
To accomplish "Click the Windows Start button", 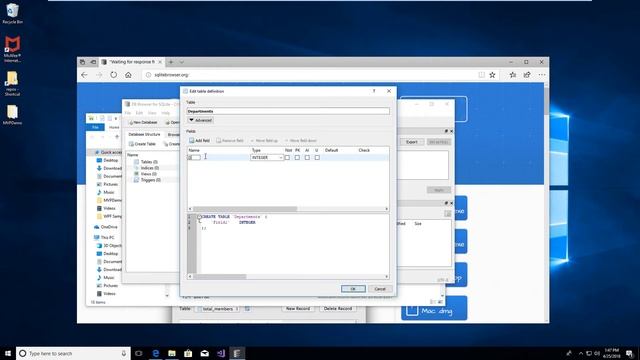I will (x=8, y=353).
